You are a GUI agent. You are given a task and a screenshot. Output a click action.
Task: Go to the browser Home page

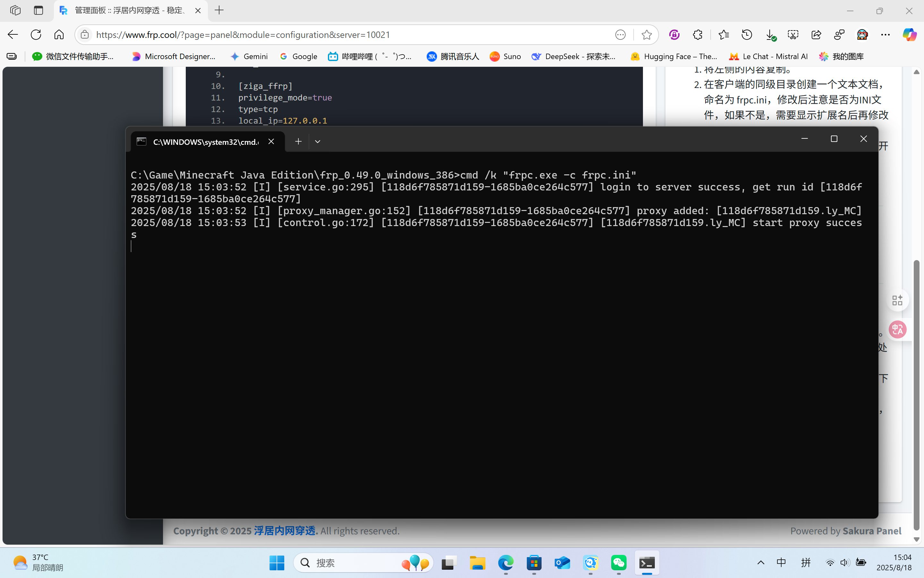(x=59, y=35)
